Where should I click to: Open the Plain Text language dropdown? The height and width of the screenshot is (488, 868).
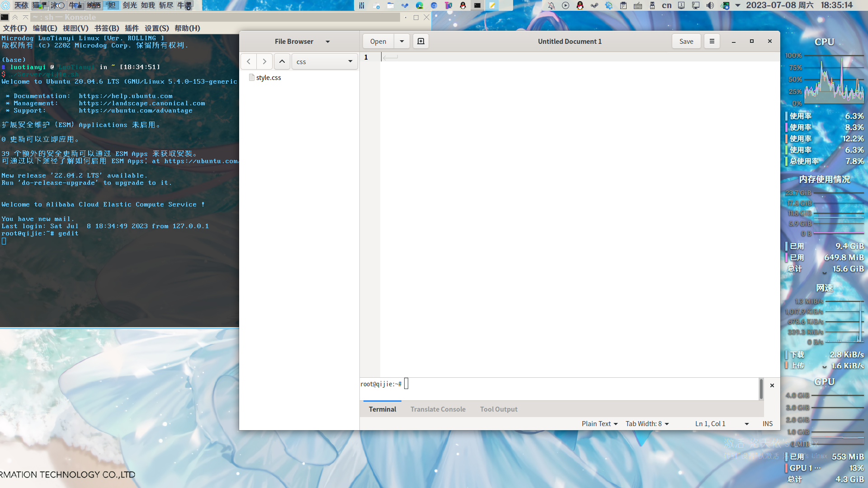(599, 423)
